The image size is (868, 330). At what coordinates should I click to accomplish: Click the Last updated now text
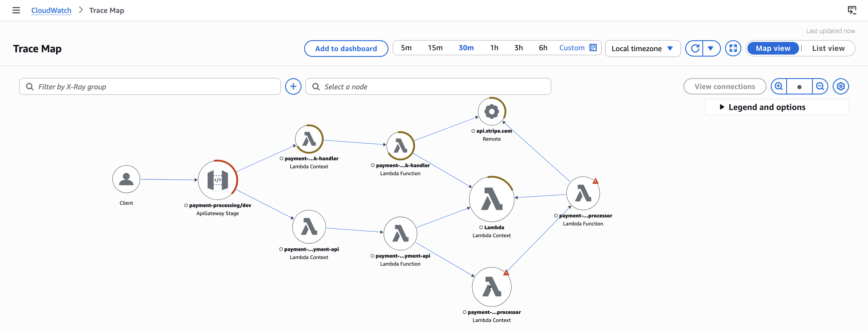coord(830,31)
